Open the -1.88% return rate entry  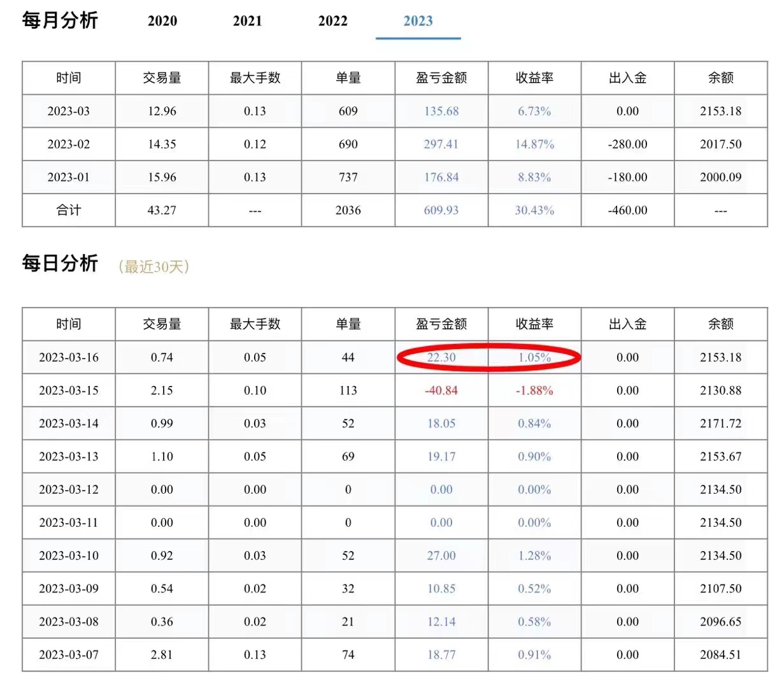(x=534, y=391)
